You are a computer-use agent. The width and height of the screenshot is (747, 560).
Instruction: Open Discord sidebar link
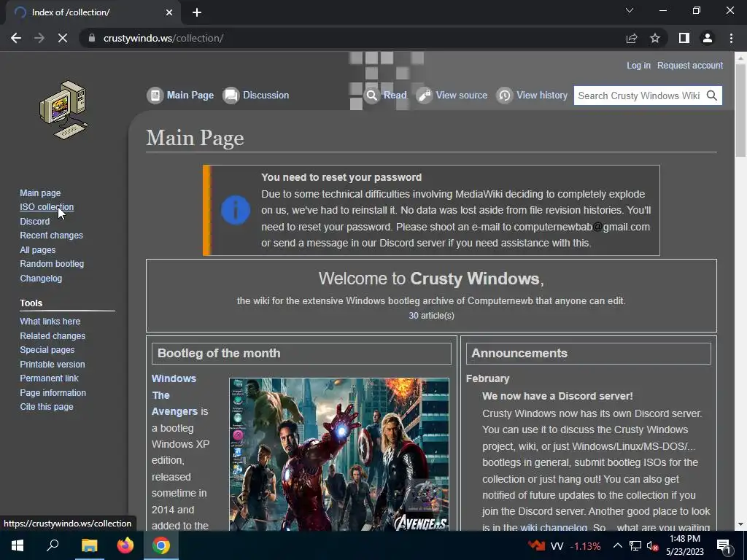34,222
